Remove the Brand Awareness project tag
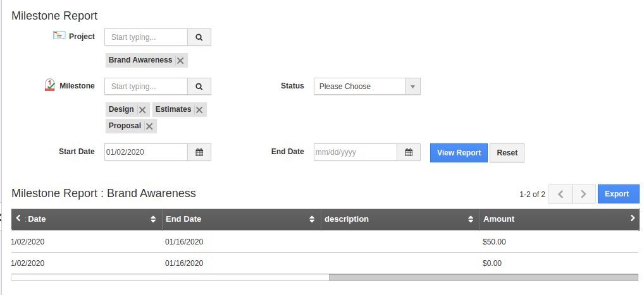 (x=180, y=61)
